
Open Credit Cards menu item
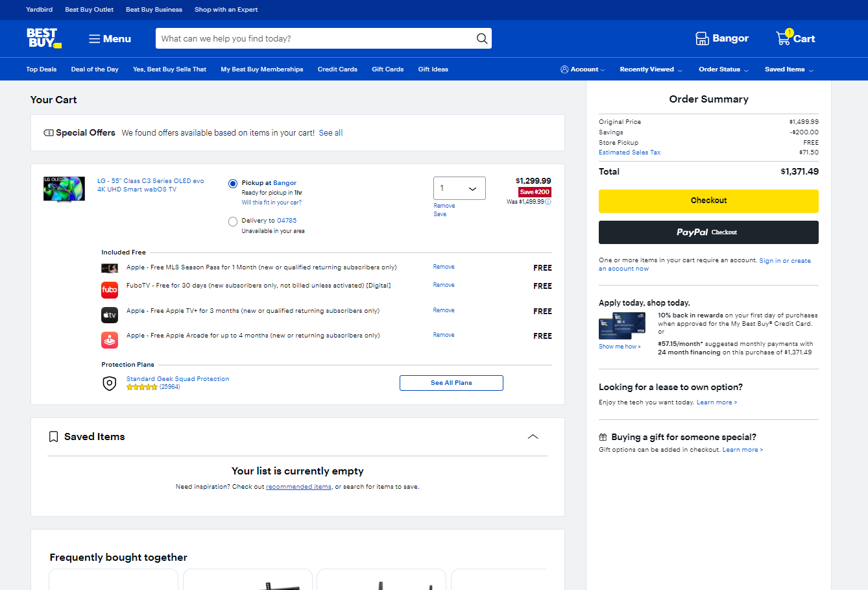tap(337, 69)
